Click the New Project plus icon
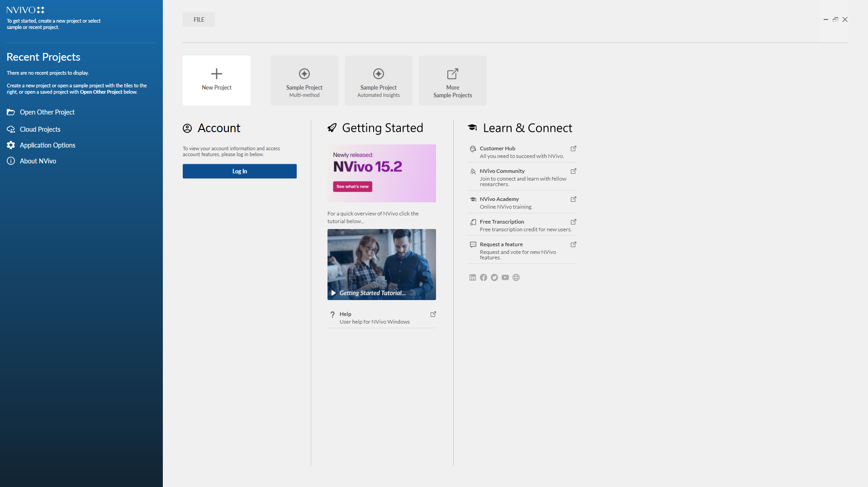This screenshot has height=487, width=868. [x=217, y=73]
